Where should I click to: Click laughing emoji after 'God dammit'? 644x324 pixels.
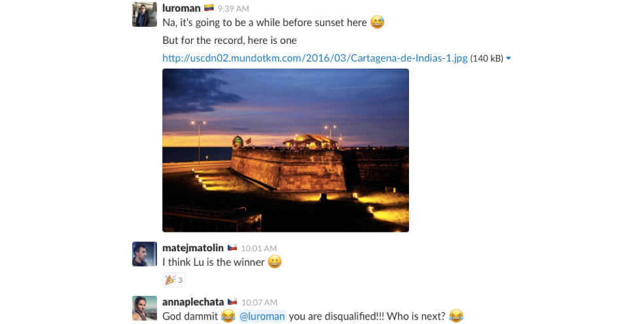[x=228, y=315]
